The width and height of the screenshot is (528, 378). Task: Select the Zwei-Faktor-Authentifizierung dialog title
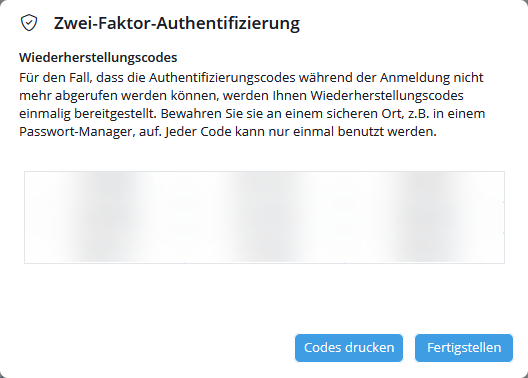coord(177,23)
